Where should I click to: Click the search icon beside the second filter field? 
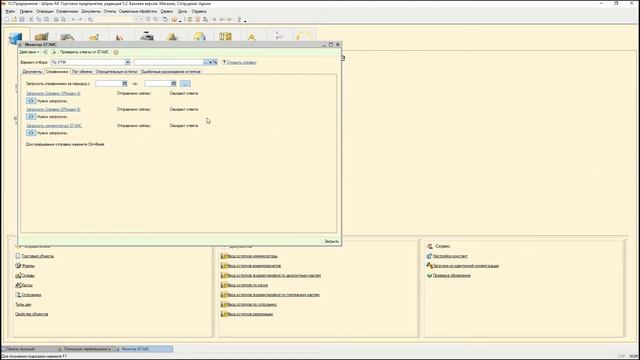(215, 62)
